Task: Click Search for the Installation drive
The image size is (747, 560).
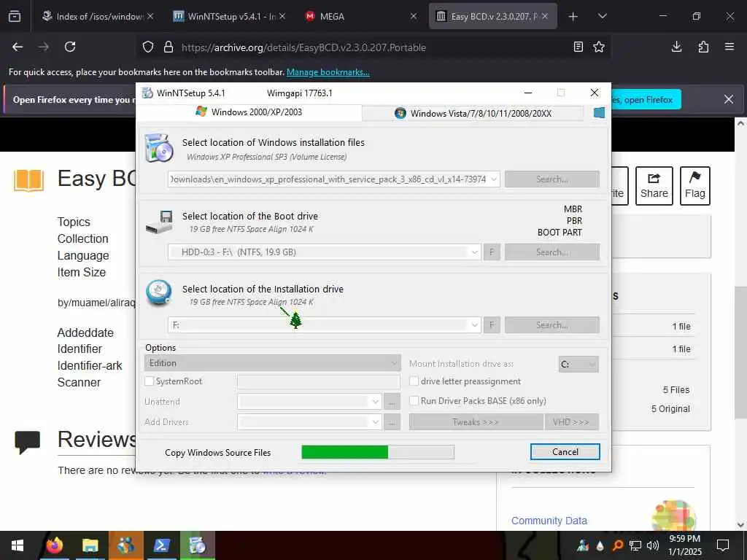Action: pyautogui.click(x=552, y=324)
